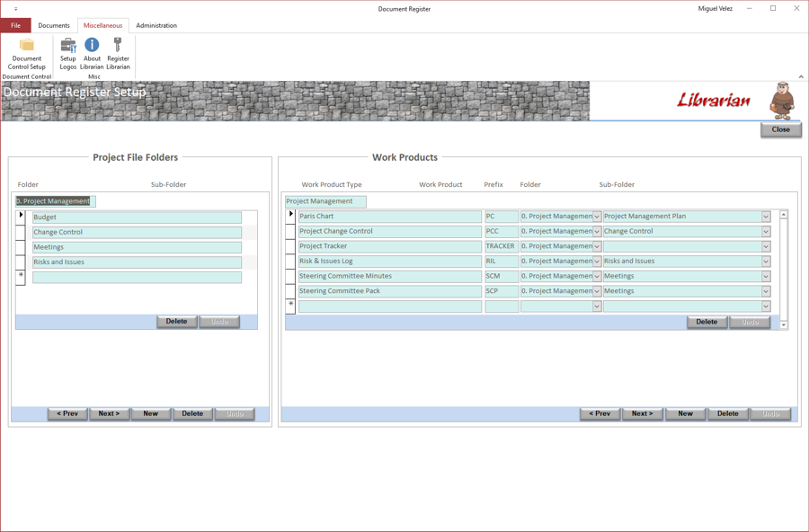Click the PCC prefix field
Screen dimensions: 809x532
pos(502,232)
